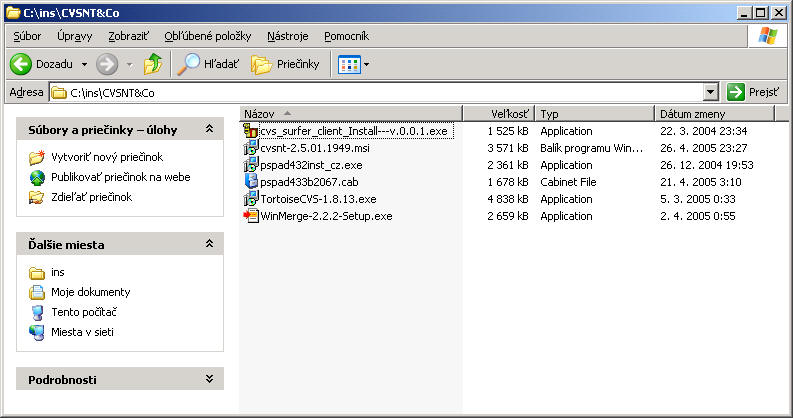Viewport: 793px width, 418px height.
Task: Click the TortoiseCVS-1.8.13.exe file icon
Action: (x=251, y=199)
